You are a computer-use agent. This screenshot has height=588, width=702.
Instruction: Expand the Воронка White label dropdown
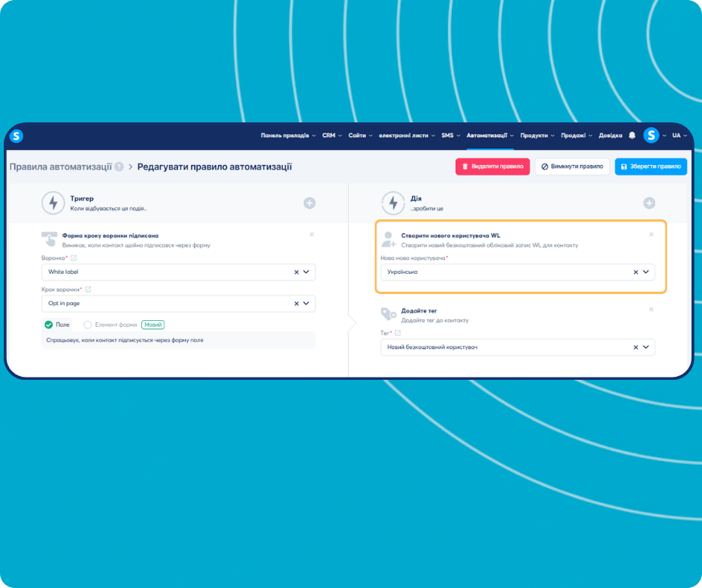[x=306, y=272]
